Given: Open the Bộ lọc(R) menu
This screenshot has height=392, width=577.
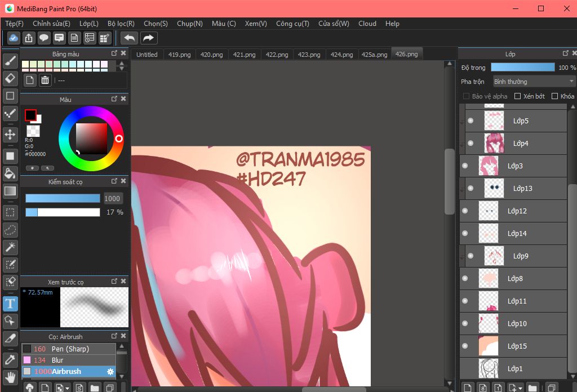Looking at the screenshot, I should coord(121,24).
